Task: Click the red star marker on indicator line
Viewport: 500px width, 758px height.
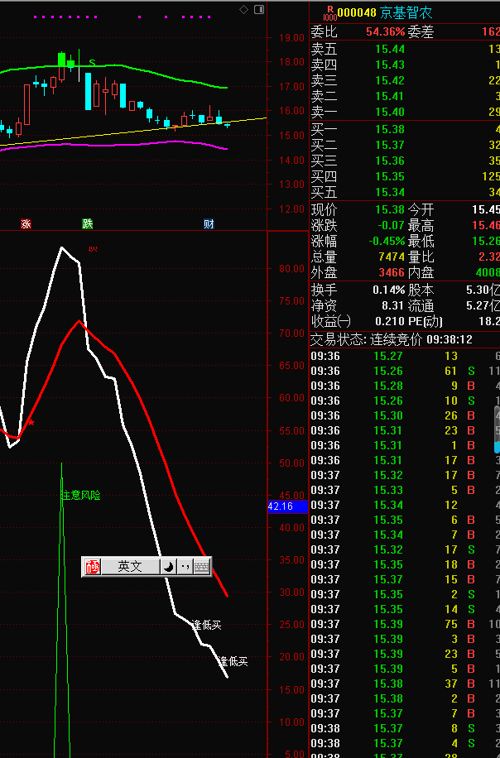Action: click(31, 423)
